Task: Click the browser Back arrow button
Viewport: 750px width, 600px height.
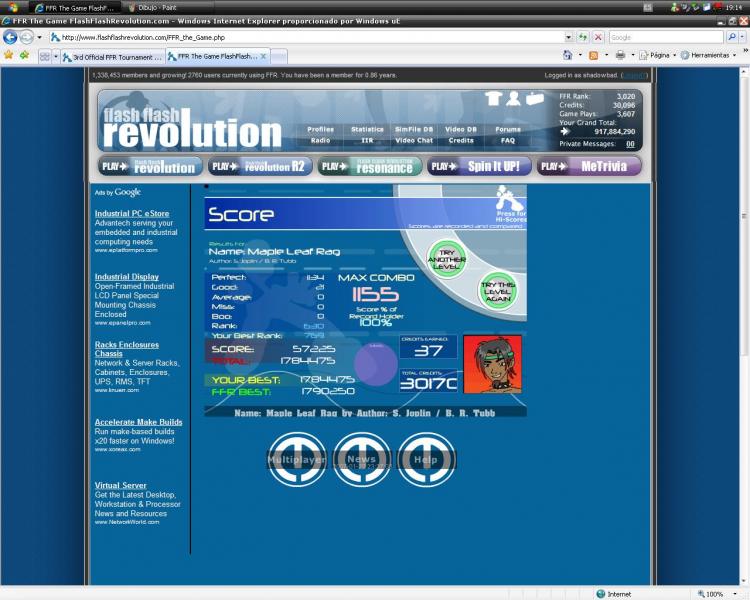Action: [x=11, y=37]
